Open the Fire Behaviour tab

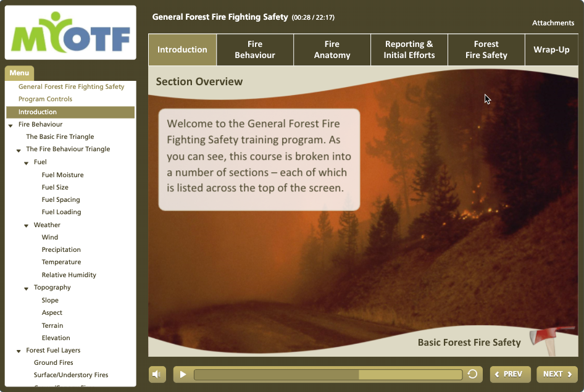pos(255,49)
